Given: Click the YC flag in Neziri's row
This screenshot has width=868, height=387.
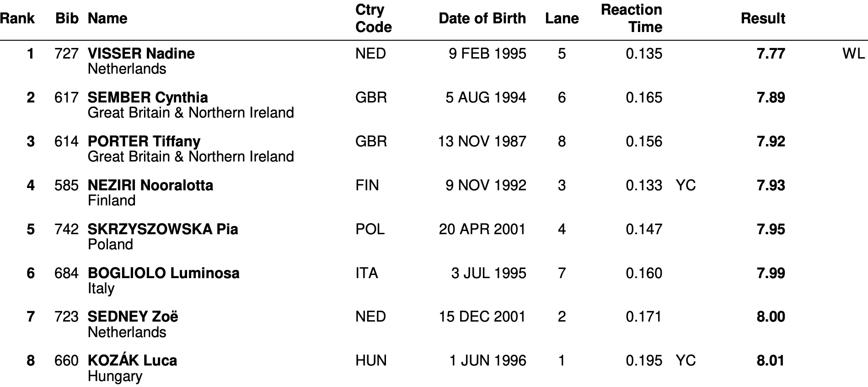Looking at the screenshot, I should point(686,185).
